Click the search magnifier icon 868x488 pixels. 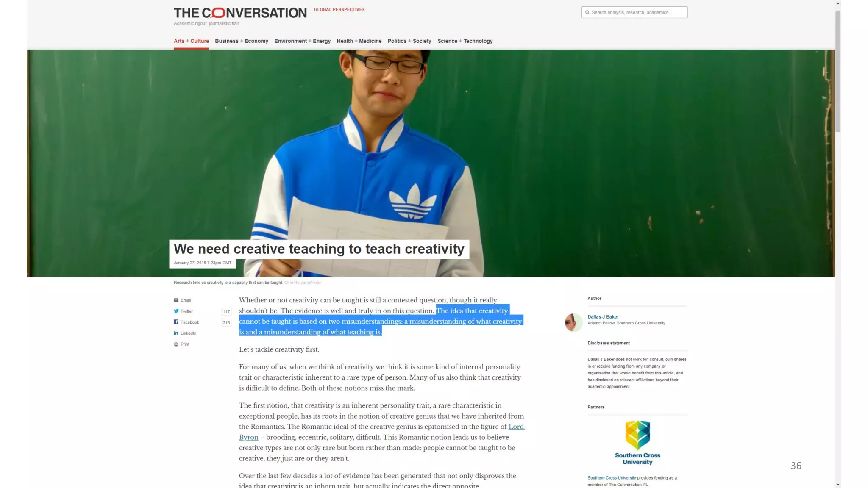coord(587,12)
